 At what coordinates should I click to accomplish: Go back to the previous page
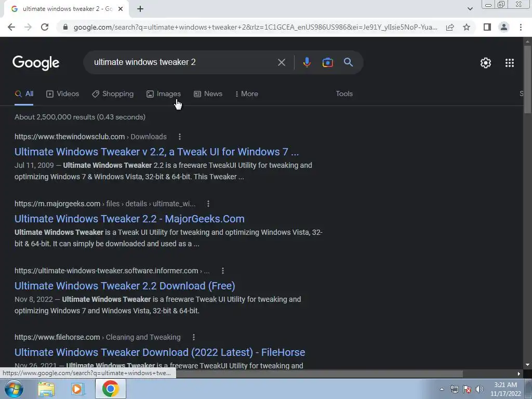pyautogui.click(x=11, y=27)
